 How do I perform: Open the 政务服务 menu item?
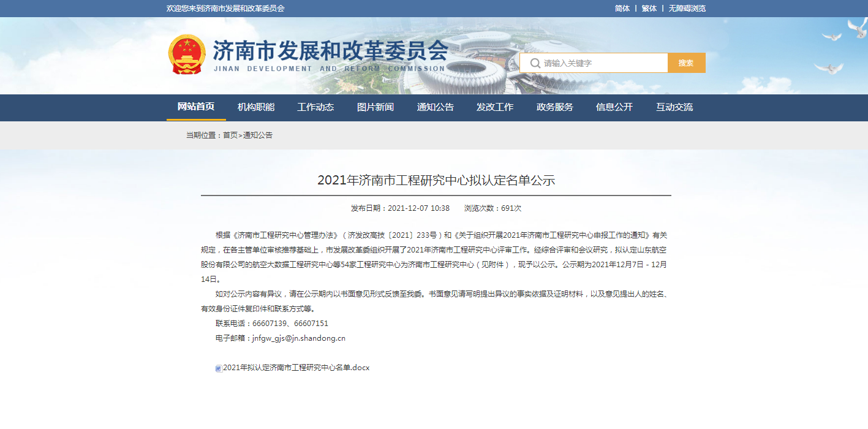(x=555, y=107)
